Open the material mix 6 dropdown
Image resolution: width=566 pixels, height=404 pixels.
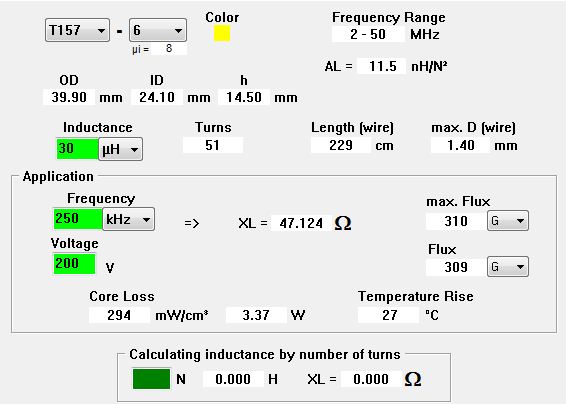[x=158, y=30]
